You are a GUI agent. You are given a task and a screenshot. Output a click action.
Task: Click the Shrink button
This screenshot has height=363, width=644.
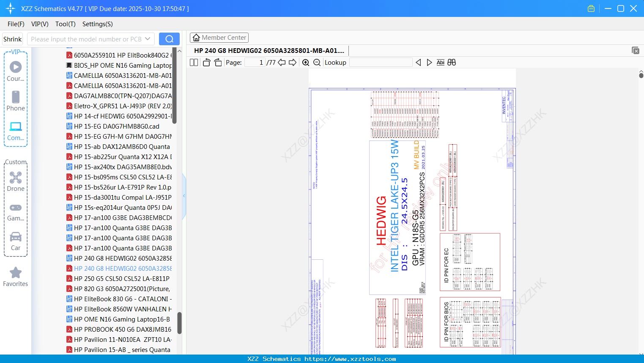click(13, 39)
